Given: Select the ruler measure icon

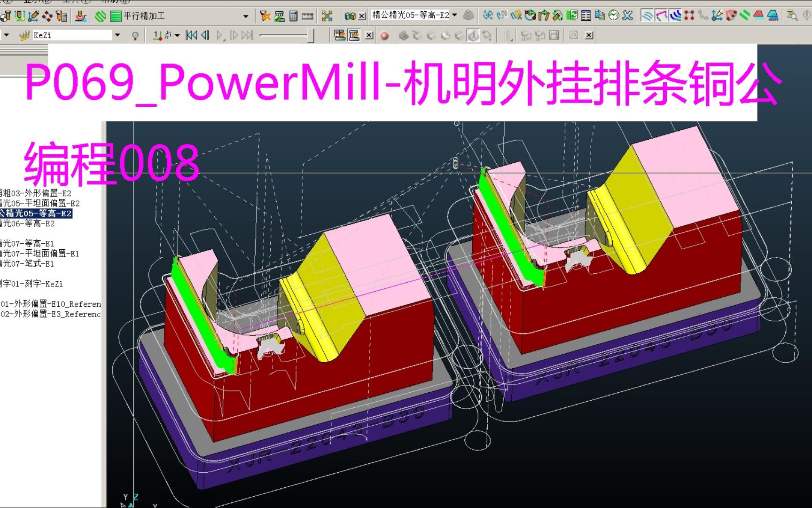Looking at the screenshot, I should (307, 16).
